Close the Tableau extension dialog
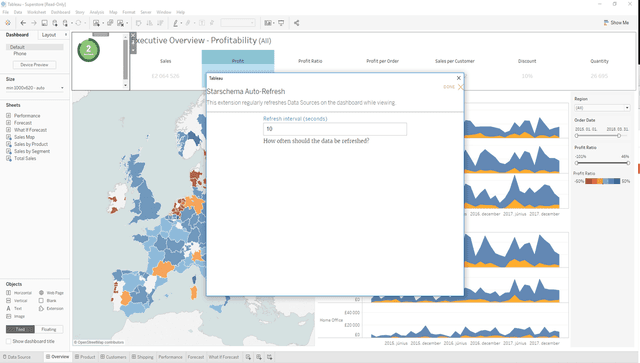This screenshot has width=640, height=363. point(459,78)
